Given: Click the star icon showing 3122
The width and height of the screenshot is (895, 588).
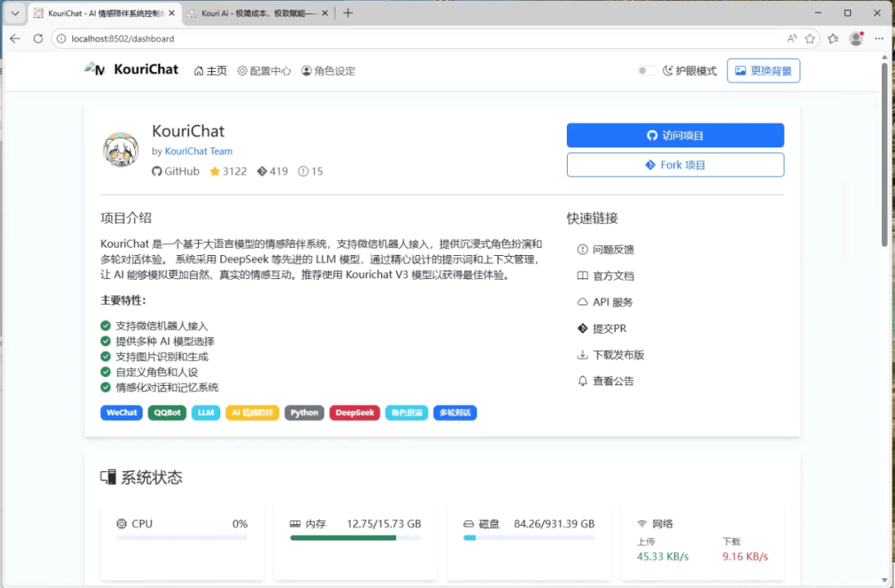Looking at the screenshot, I should coord(215,171).
